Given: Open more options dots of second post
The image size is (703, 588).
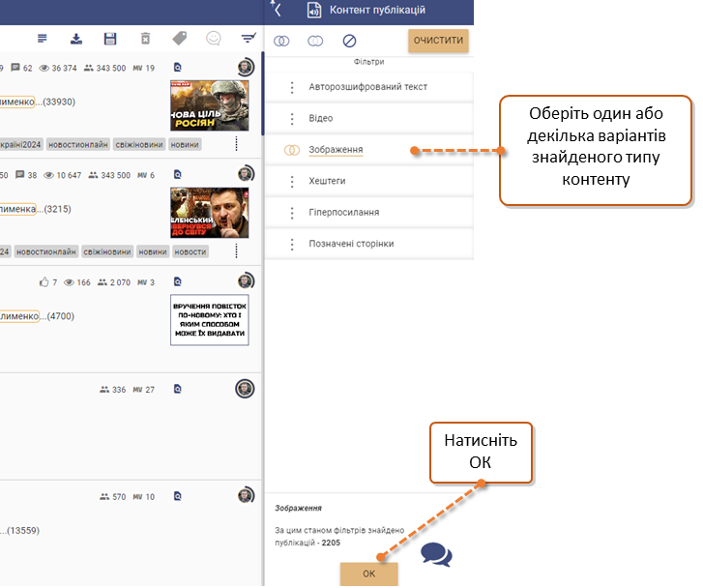Looking at the screenshot, I should tap(237, 251).
